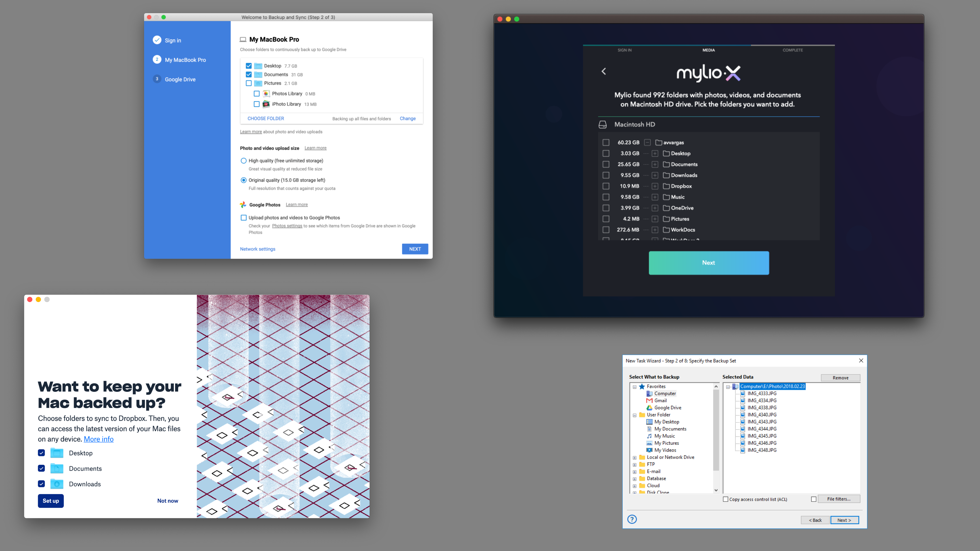Expand Local or Network Drive tree node
The width and height of the screenshot is (980, 551).
pos(634,458)
